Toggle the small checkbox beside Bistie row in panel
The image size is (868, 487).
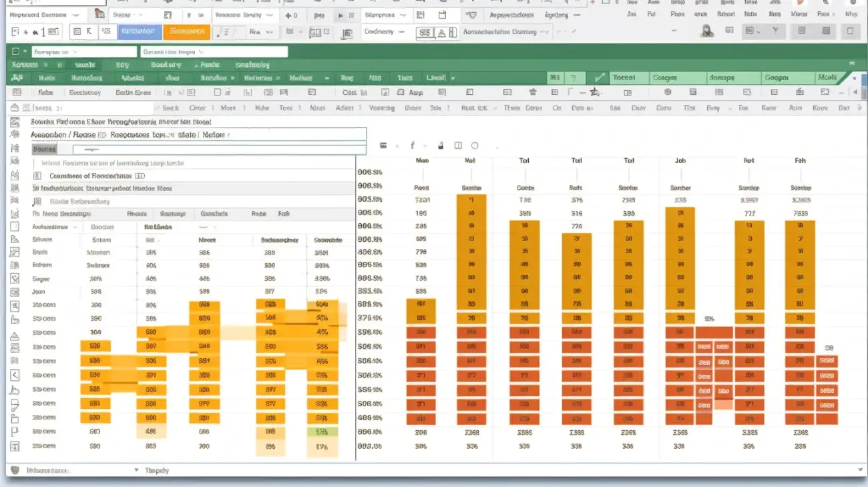[x=37, y=201]
